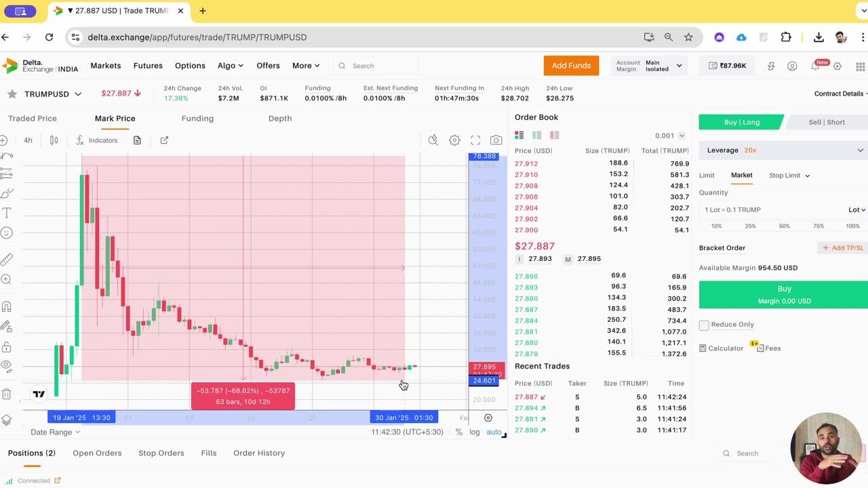Toggle log scale on chart
This screenshot has height=488, width=868.
pyautogui.click(x=475, y=432)
